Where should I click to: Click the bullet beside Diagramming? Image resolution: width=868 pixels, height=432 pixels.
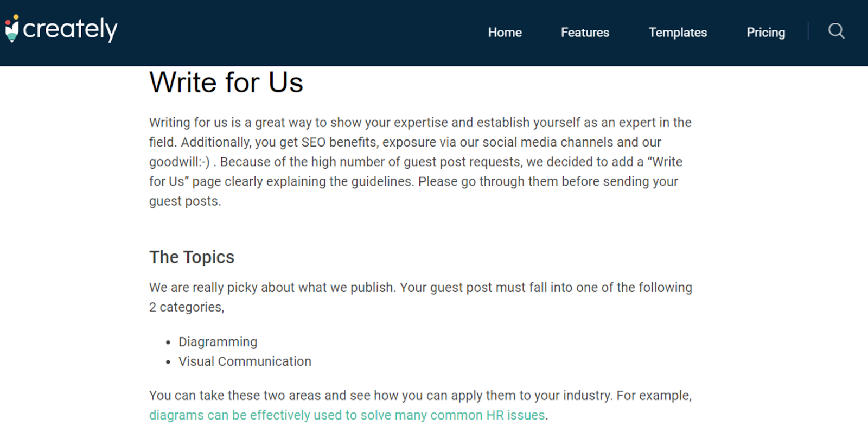pyautogui.click(x=168, y=342)
